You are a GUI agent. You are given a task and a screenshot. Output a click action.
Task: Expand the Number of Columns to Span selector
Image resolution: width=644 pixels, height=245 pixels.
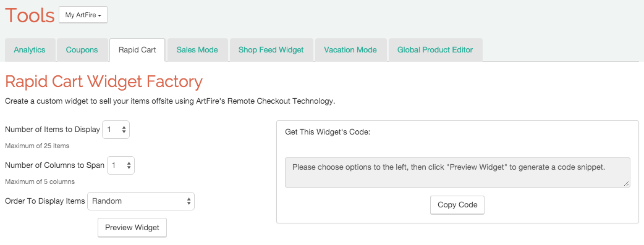[121, 165]
